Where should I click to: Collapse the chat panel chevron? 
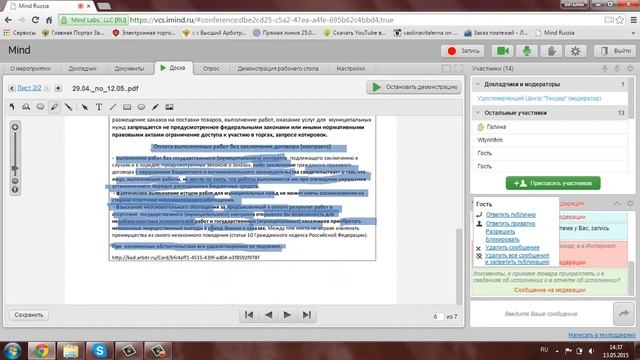click(617, 203)
